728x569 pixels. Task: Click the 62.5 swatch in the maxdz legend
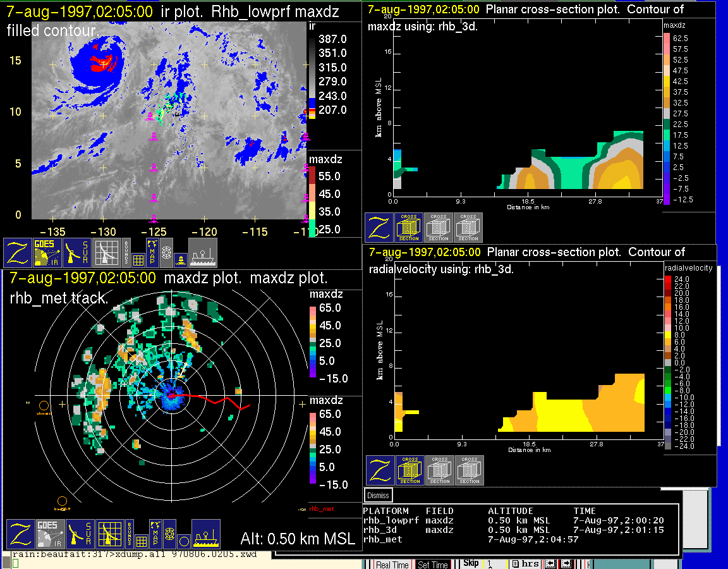point(667,39)
